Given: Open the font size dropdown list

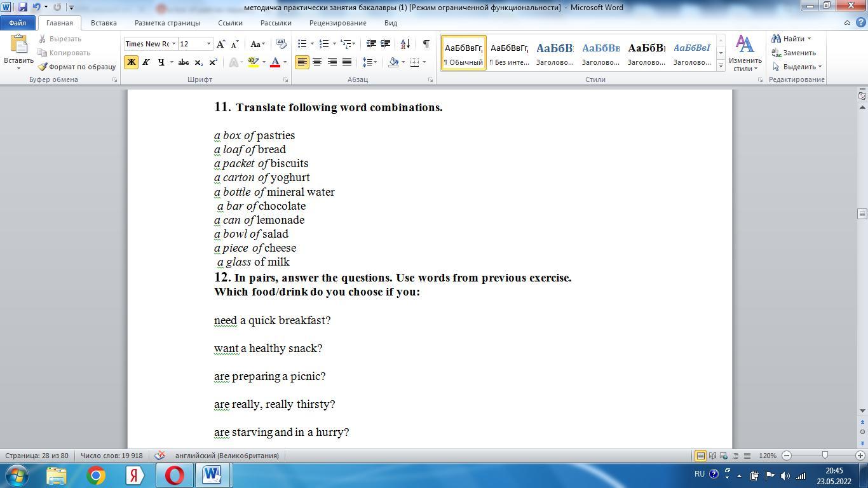Looking at the screenshot, I should (208, 44).
